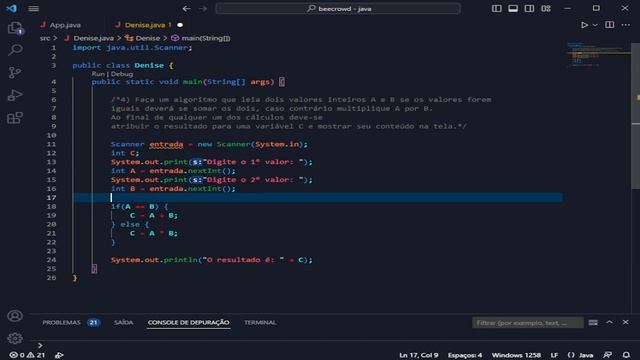Screen dimensions: 640x360
Task: Click line number 18 in gutter
Action: 51,207
